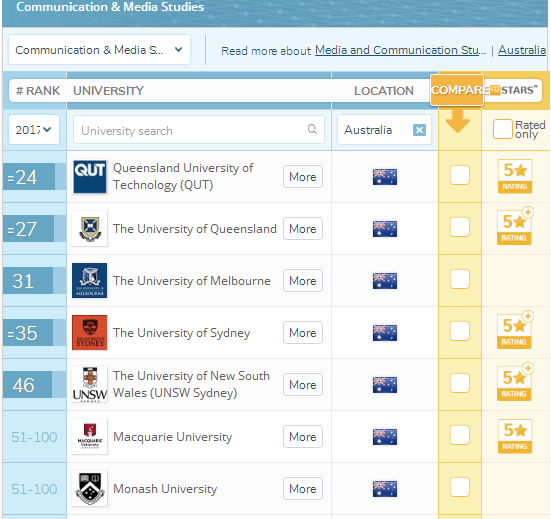Screen dimensions: 551x519
Task: Tick the compare checkbox for Monash University
Action: (x=460, y=487)
